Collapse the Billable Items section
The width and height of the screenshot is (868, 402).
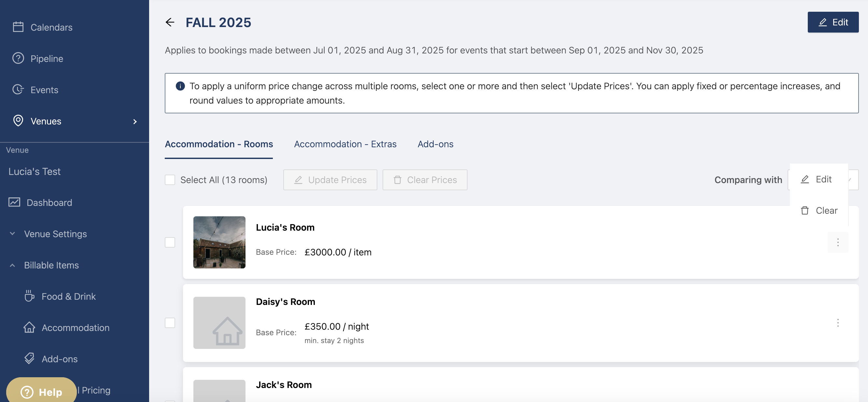[x=12, y=265]
